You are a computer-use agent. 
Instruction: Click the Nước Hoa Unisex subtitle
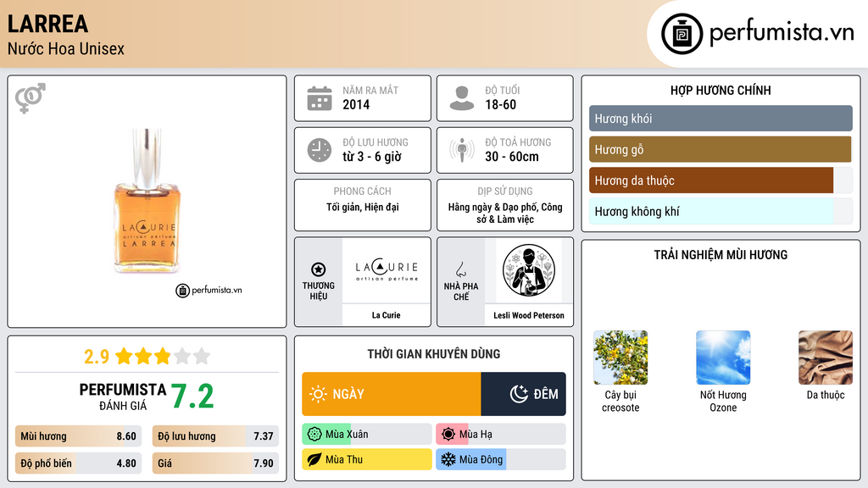[66, 48]
